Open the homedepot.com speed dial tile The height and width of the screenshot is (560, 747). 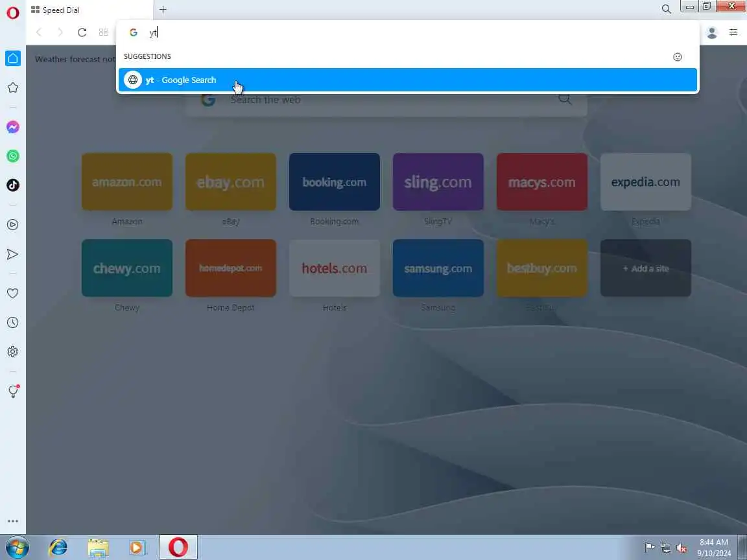tap(231, 268)
